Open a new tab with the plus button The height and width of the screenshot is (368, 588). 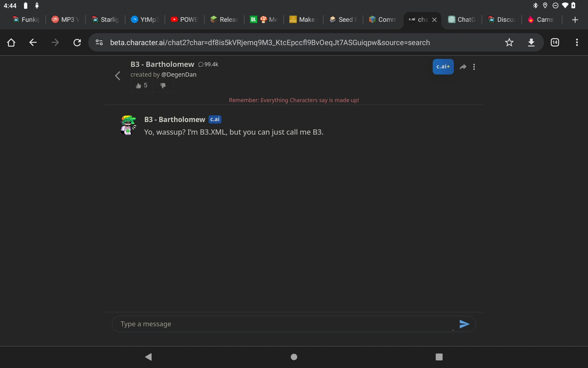[575, 20]
